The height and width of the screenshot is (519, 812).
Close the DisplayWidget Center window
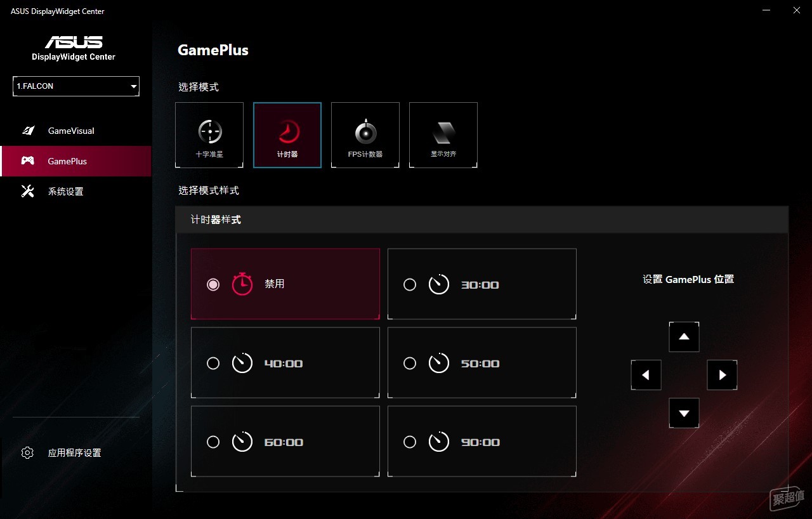797,10
